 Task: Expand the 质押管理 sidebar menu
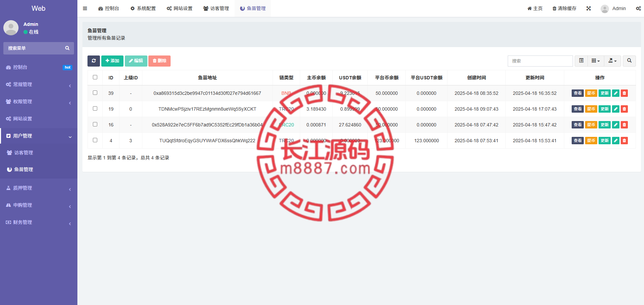coord(39,188)
